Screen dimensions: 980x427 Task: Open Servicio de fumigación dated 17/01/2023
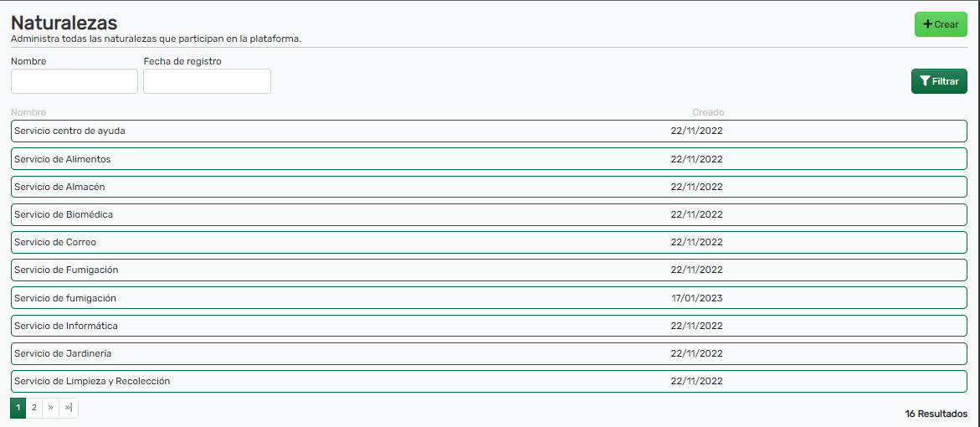coord(65,298)
